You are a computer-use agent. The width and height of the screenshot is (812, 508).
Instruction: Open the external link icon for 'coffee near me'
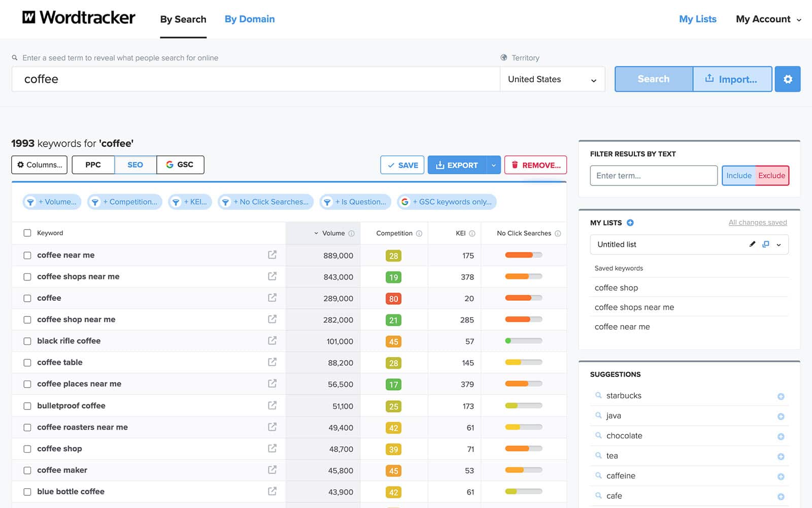pos(273,255)
